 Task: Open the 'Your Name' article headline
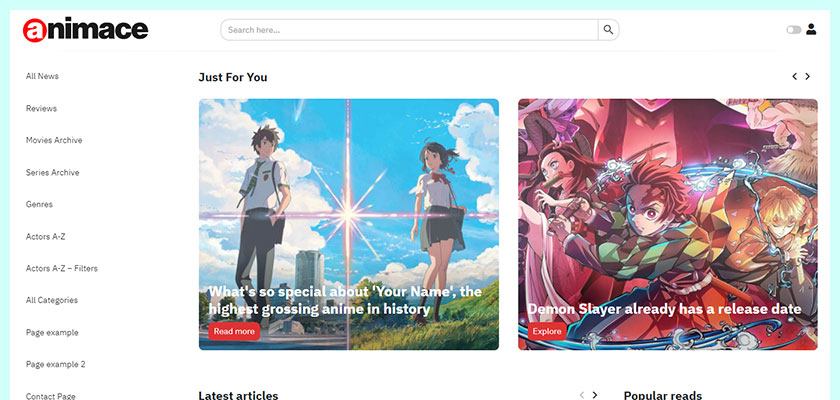coord(345,300)
